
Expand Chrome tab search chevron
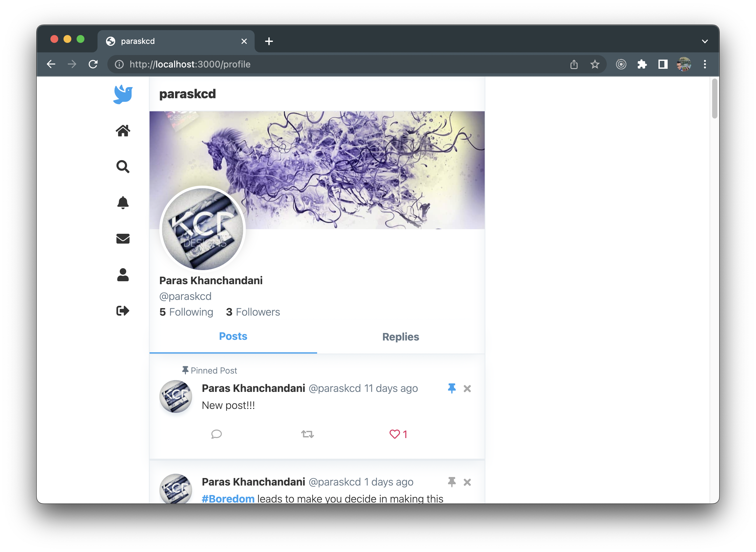[x=705, y=42]
